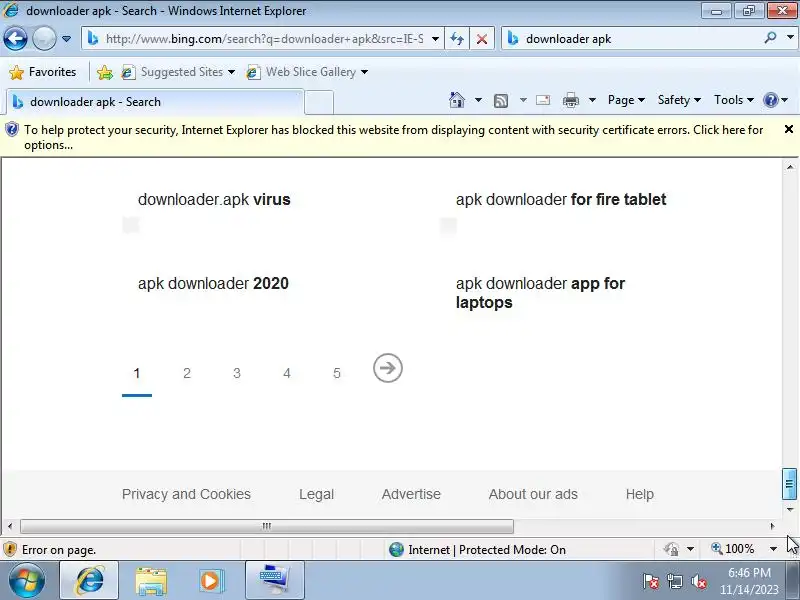This screenshot has width=800, height=600.
Task: Go to results page 2
Action: click(x=187, y=373)
